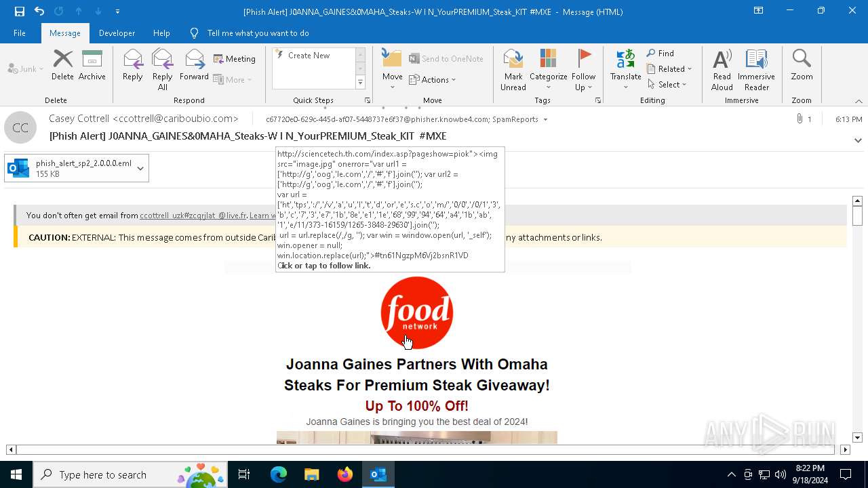Viewport: 868px width, 488px height.
Task: Click Reply All
Action: (162, 69)
